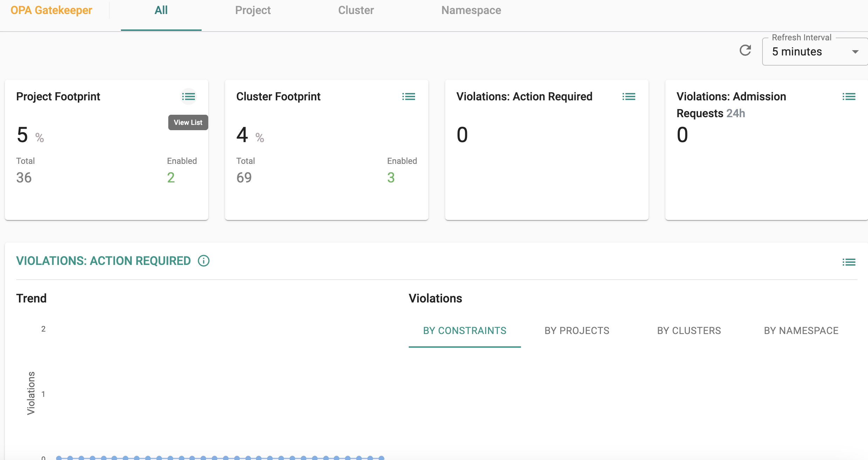Open Violations: Action Required card list icon

(629, 96)
